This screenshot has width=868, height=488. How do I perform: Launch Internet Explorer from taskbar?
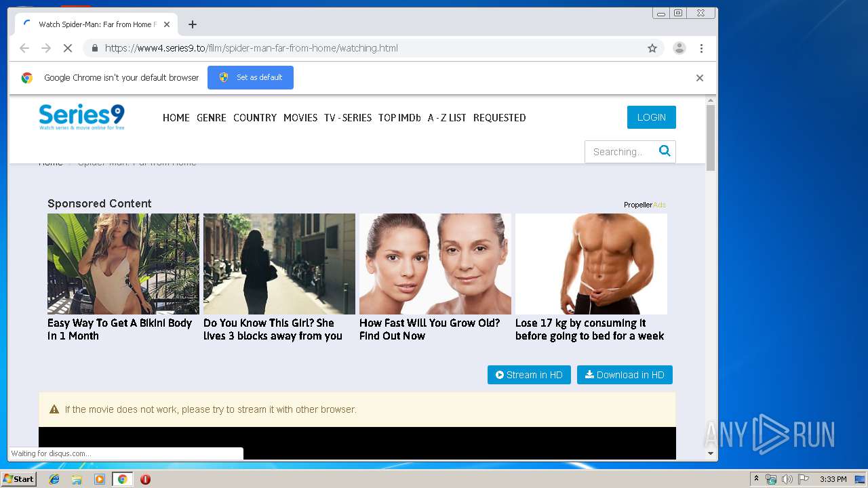(54, 479)
